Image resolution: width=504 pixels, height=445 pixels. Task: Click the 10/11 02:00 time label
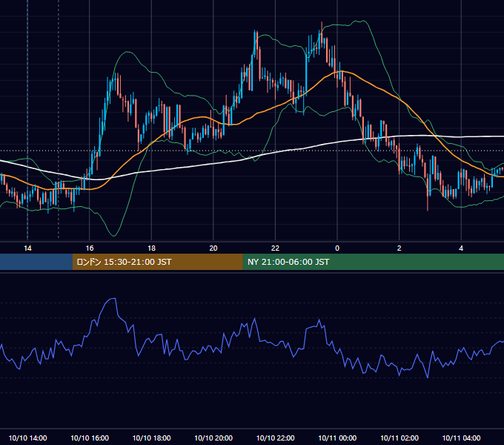pyautogui.click(x=399, y=438)
